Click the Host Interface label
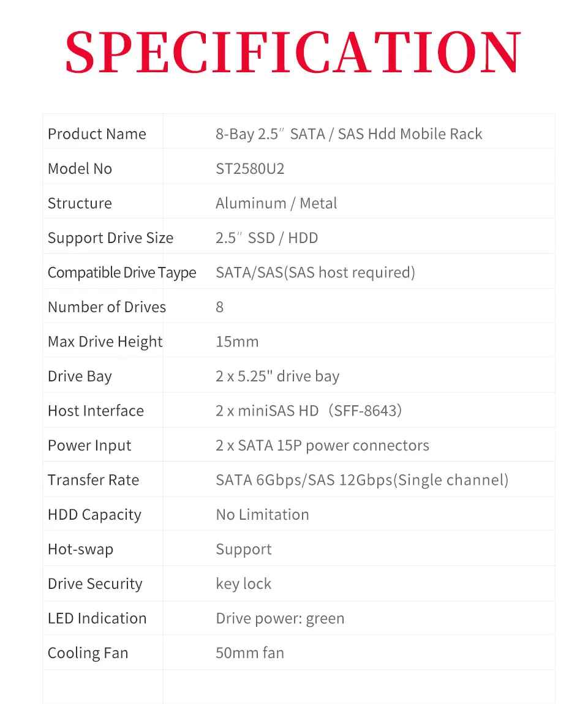The image size is (588, 704). (96, 411)
